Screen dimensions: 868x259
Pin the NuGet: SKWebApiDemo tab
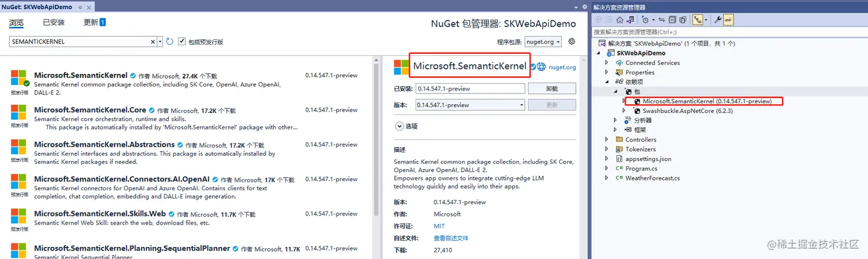tap(80, 7)
